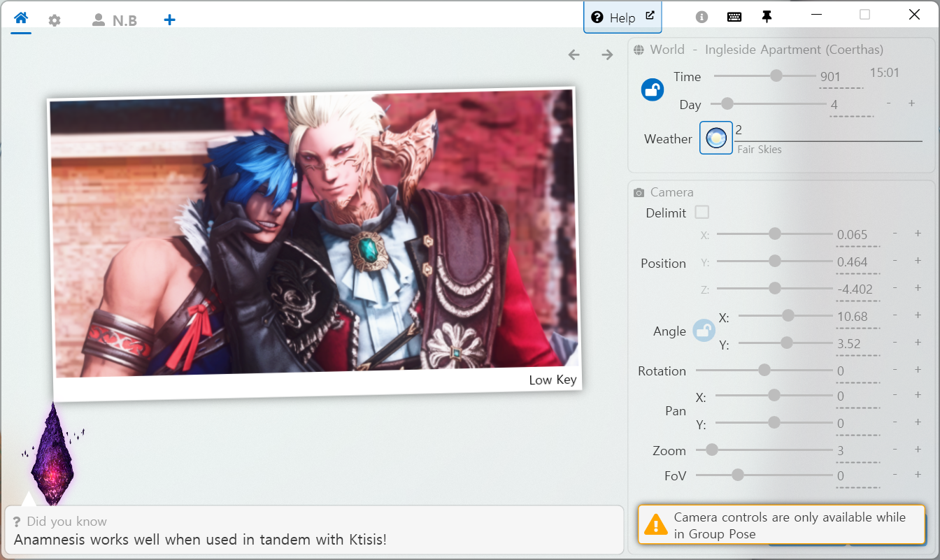Image resolution: width=940 pixels, height=560 pixels.
Task: Increase Pan Y value
Action: pos(918,422)
